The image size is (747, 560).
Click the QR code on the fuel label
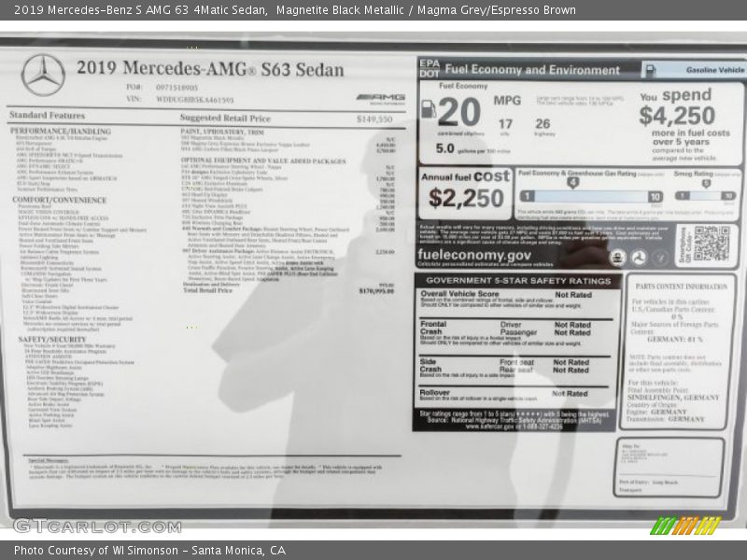[712, 244]
